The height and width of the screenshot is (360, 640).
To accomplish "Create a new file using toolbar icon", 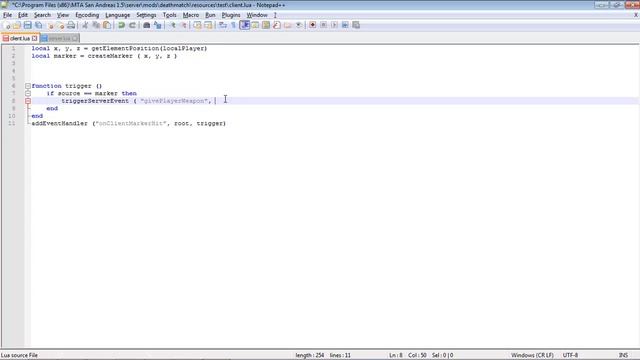I will (7, 25).
